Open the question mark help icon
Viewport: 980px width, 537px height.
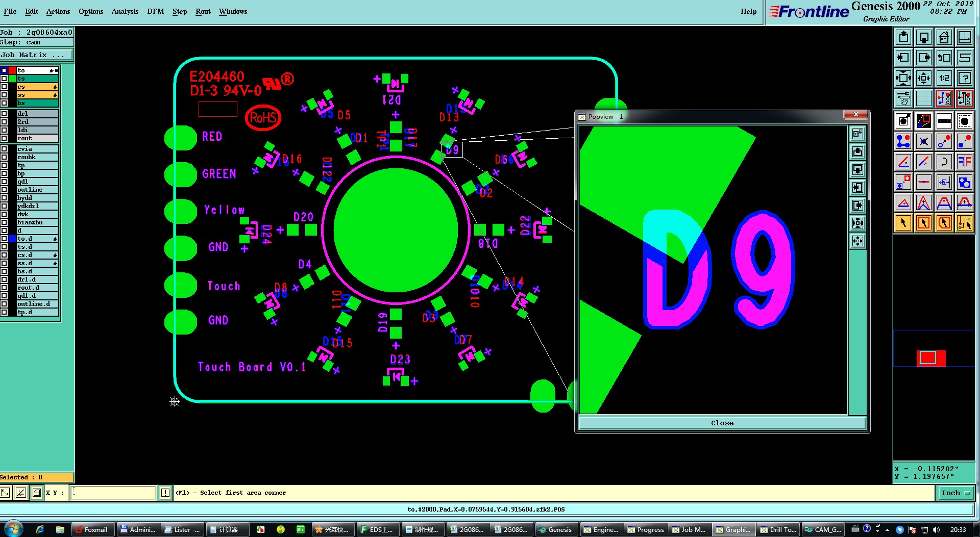point(965,78)
